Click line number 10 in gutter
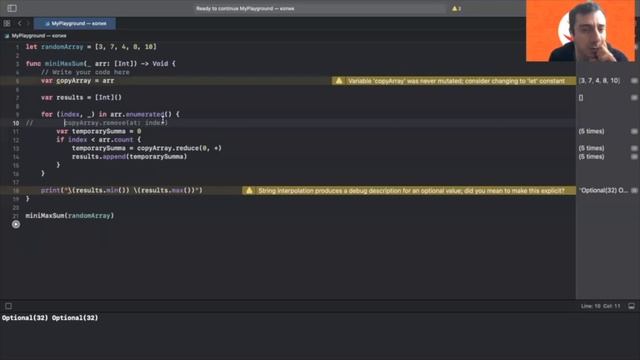Screen dimensions: 640x360 [16, 123]
